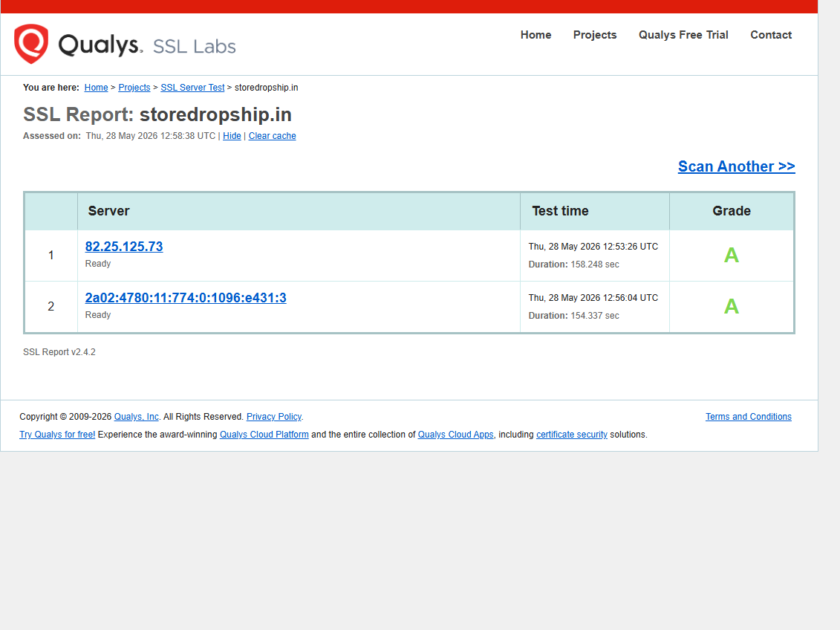Click the grade A for server 82.25.125.73
Image resolution: width=840 pixels, height=630 pixels.
coord(732,256)
